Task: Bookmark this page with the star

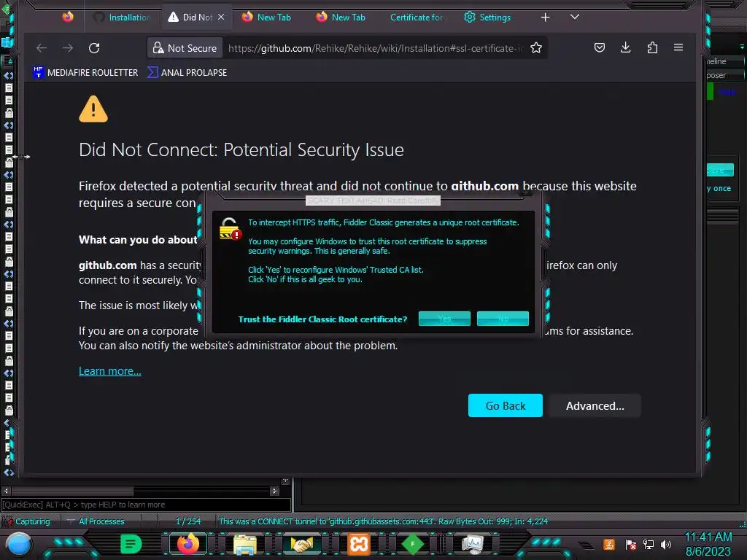Action: pyautogui.click(x=536, y=47)
